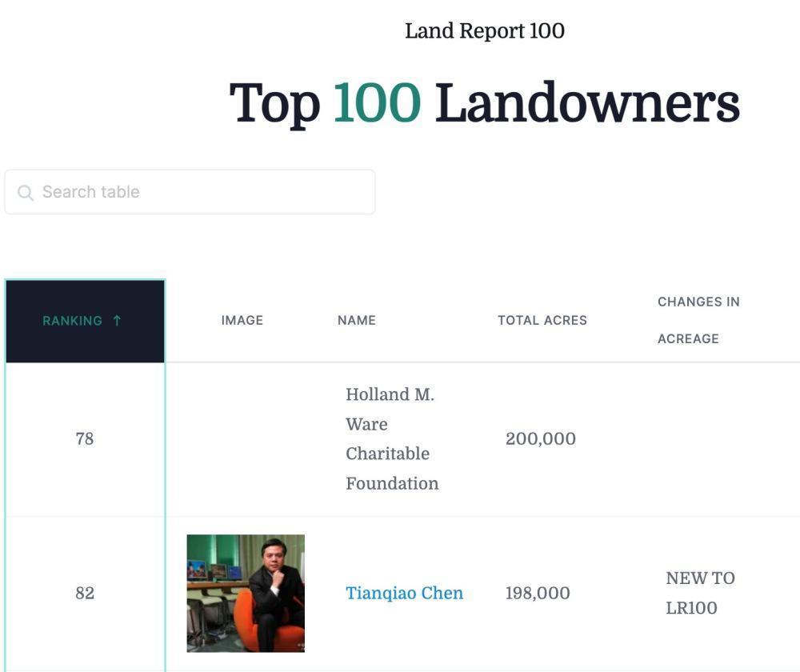Select the Holland M. Ware Charitable Foundation name
This screenshot has height=672, width=800.
[392, 438]
